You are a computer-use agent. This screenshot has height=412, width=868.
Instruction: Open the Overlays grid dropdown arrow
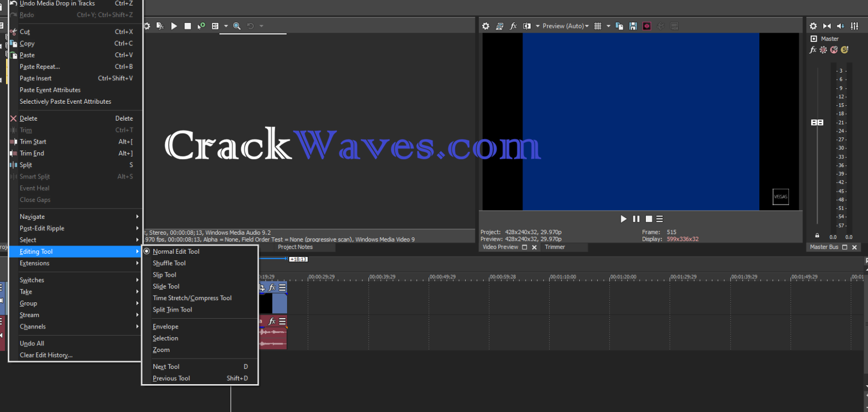(608, 26)
